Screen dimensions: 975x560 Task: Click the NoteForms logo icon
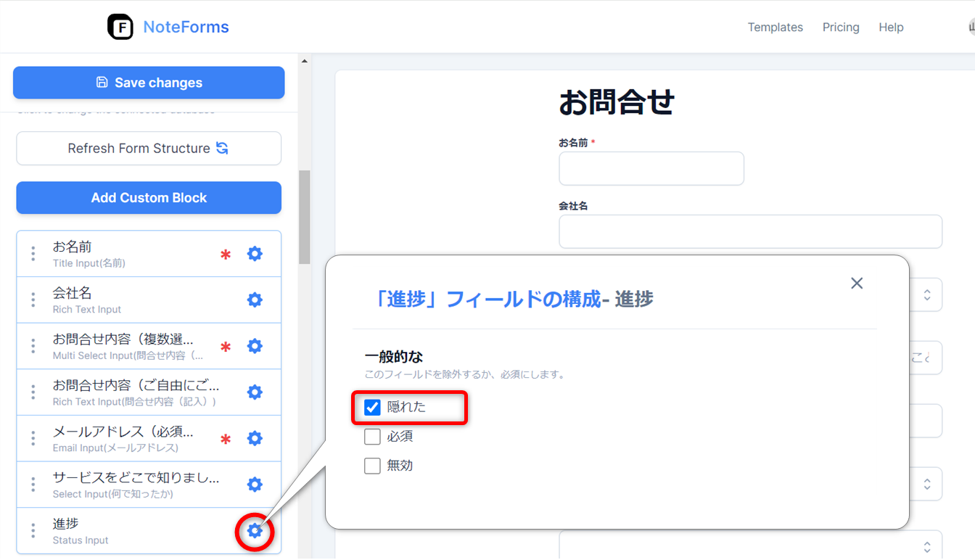pos(120,28)
